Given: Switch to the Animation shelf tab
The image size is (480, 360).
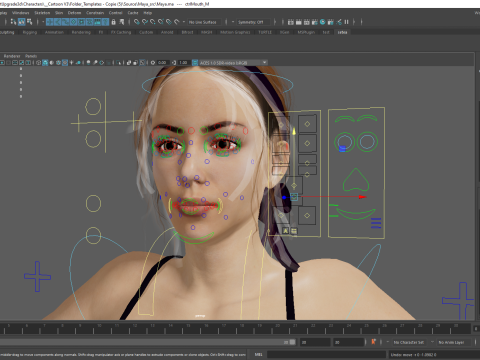Looking at the screenshot, I should pos(54,32).
